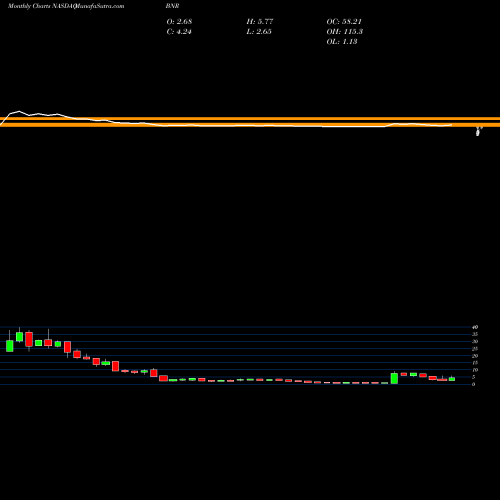
Task: Click the OC: 58.21 reading
Action: pos(344,21)
